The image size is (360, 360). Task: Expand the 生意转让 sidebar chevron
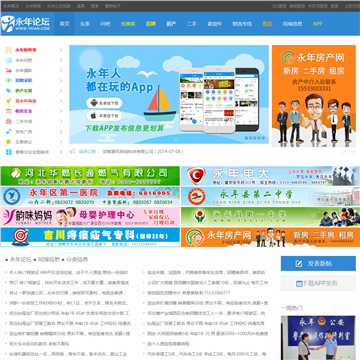(61, 142)
